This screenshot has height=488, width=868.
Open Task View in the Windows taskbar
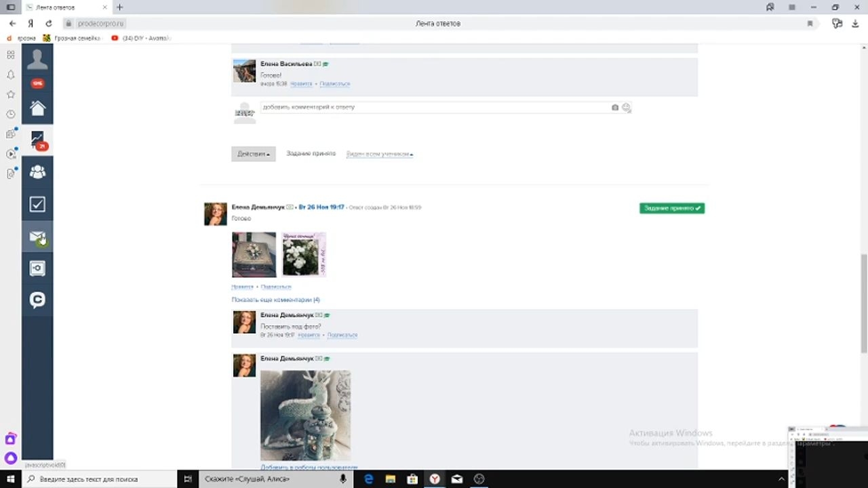(188, 479)
